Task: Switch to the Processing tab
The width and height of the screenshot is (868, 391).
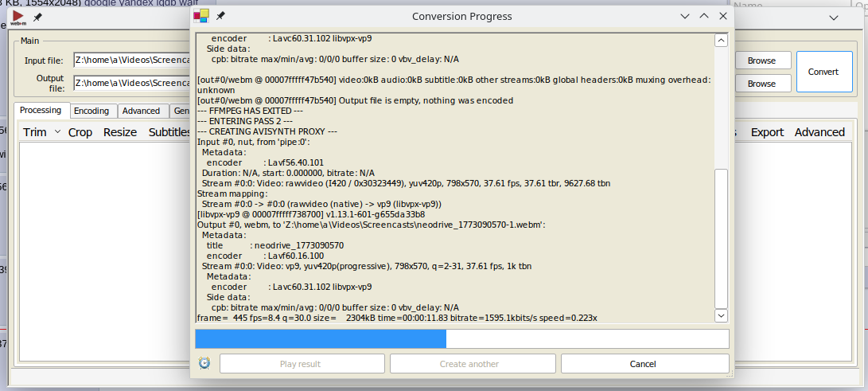Action: (41, 110)
